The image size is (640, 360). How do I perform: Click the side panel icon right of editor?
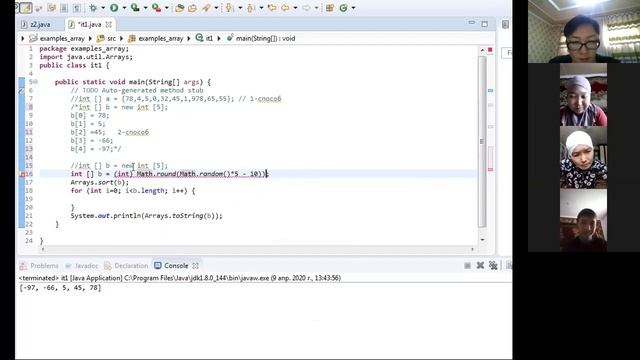[505, 24]
